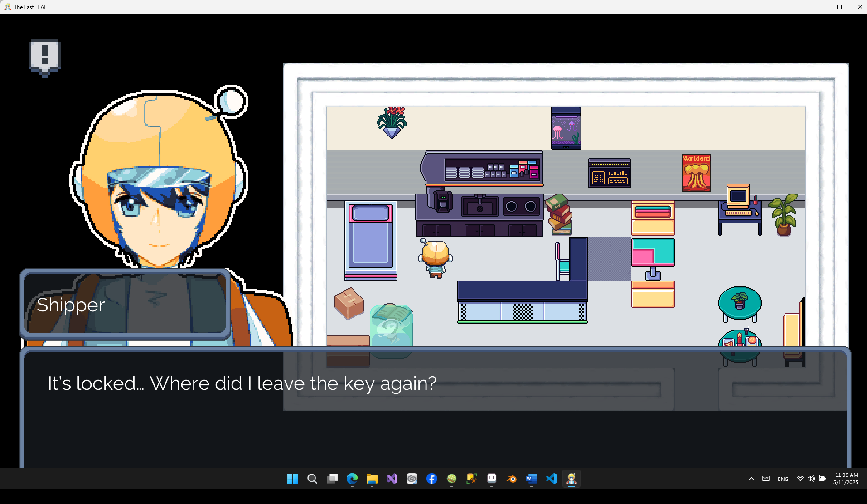867x504 pixels.
Task: Inspect the wall control panel monitor
Action: 610,173
